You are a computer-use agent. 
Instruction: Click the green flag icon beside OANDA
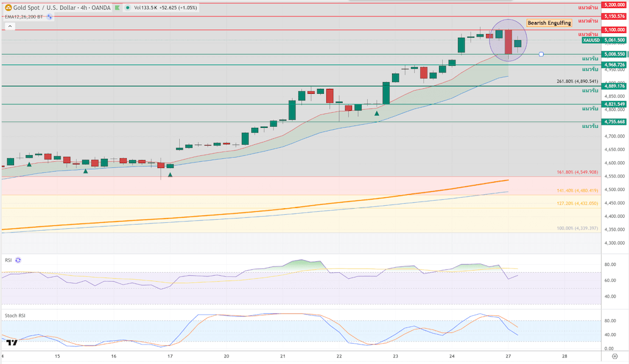[118, 8]
